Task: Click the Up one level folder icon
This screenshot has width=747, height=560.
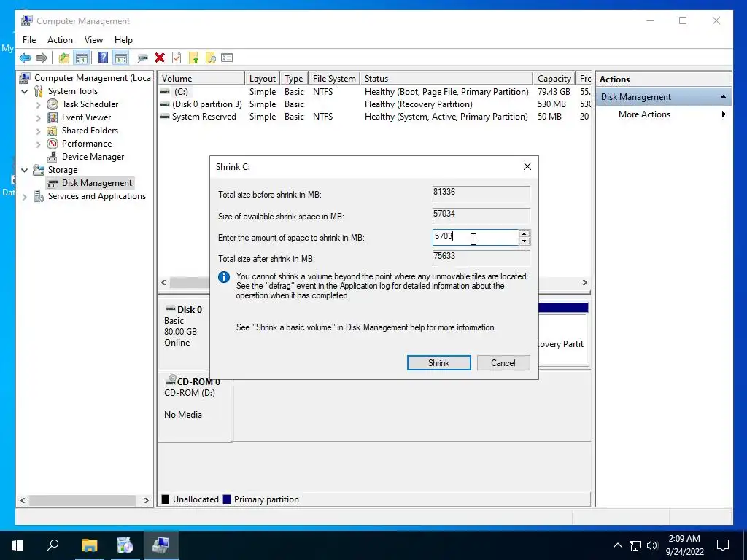Action: 64,58
